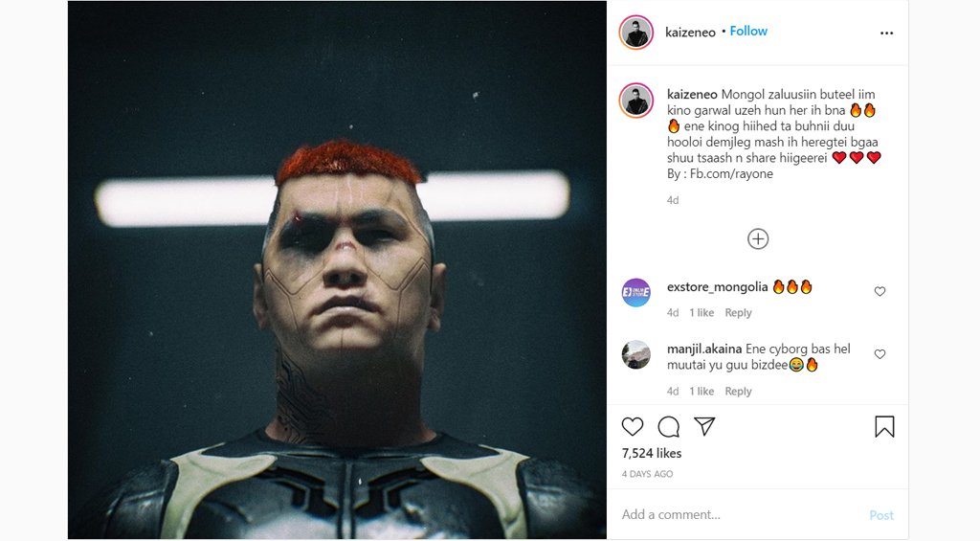Reply to the manjil.akaina comment

(738, 392)
